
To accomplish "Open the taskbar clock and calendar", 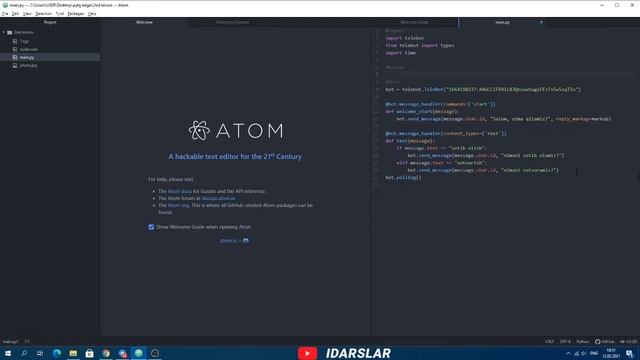I will point(611,353).
